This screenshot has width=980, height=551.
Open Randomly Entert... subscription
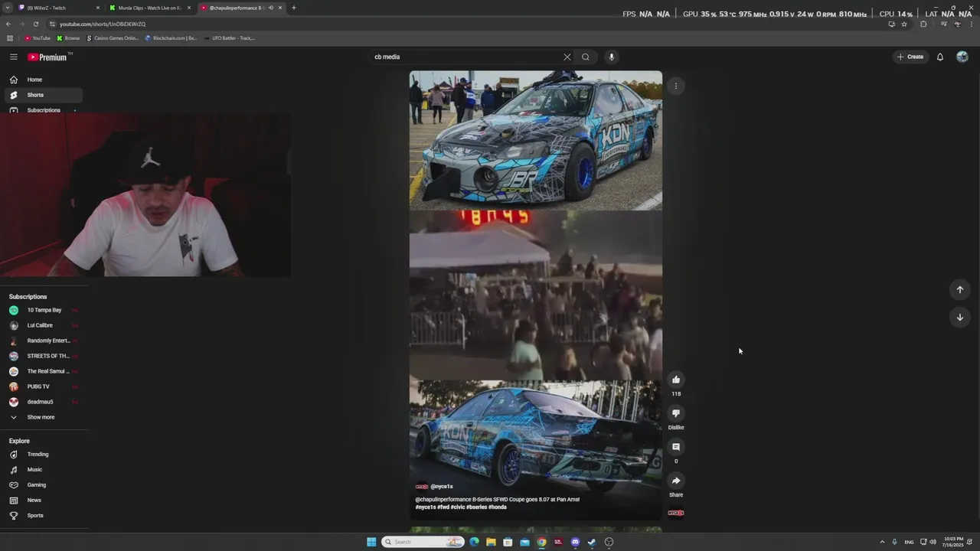click(44, 341)
